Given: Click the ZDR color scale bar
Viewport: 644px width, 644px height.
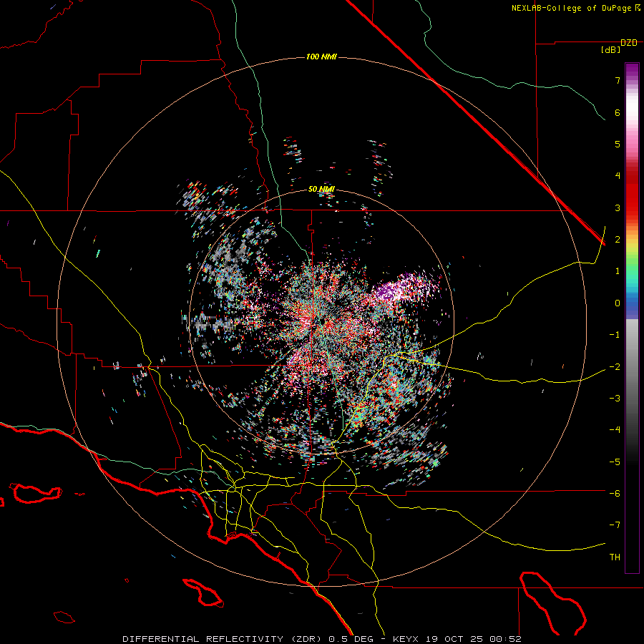Looking at the screenshot, I should pos(632,318).
